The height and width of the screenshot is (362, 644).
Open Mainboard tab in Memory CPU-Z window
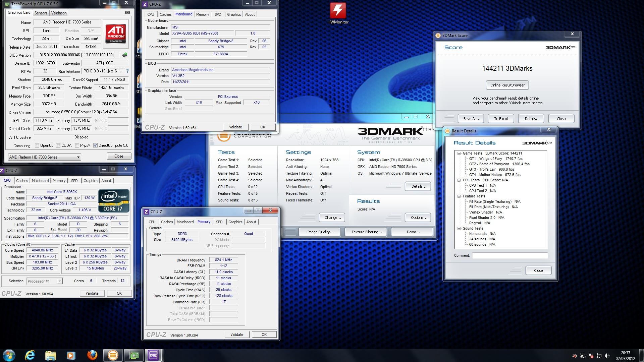point(185,222)
